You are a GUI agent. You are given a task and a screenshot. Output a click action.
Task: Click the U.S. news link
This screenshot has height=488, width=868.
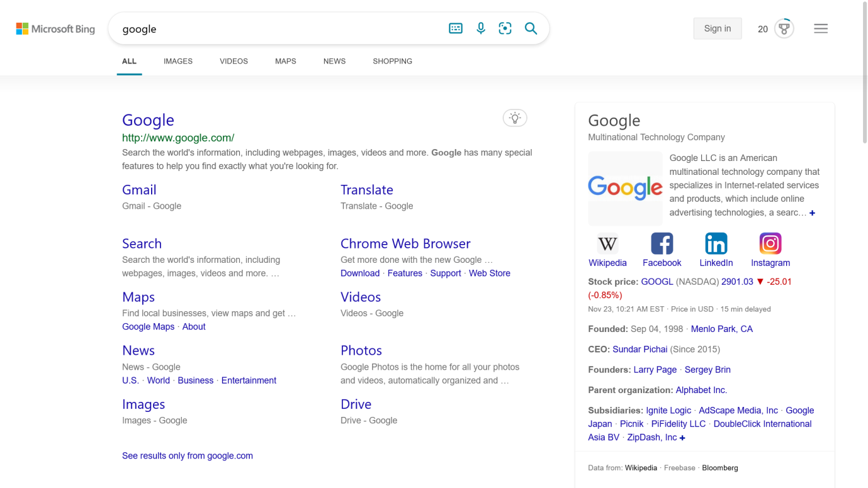point(130,380)
